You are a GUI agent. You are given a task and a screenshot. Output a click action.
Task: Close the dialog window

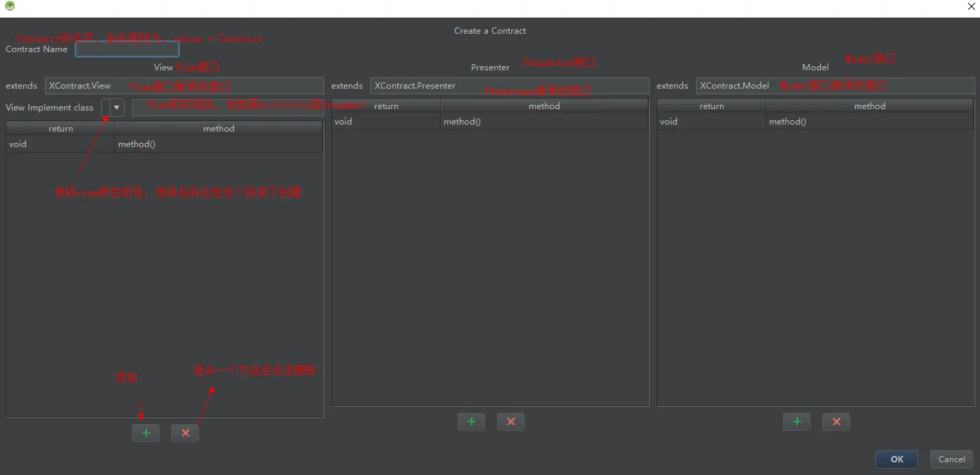pos(971,7)
